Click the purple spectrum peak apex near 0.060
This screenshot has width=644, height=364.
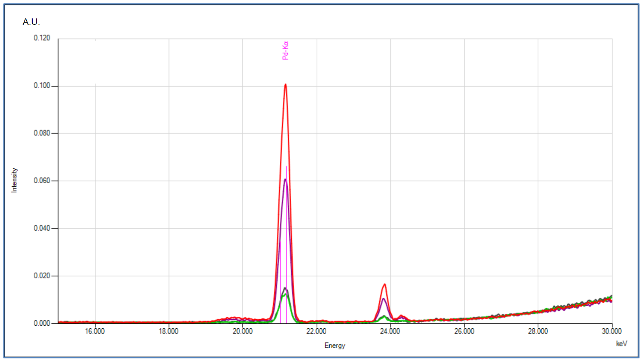coord(285,180)
